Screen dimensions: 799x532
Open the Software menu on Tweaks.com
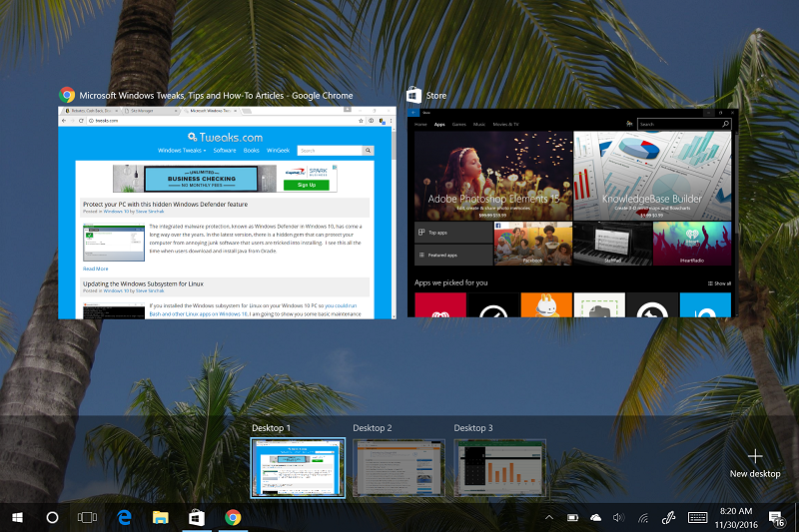(x=225, y=150)
